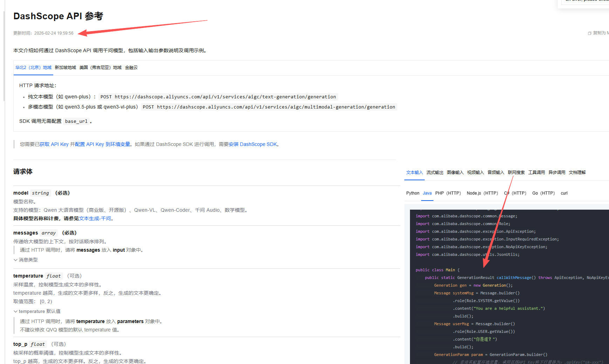Open the 工具调用 example tab
Image resolution: width=609 pixels, height=364 pixels.
(536, 173)
